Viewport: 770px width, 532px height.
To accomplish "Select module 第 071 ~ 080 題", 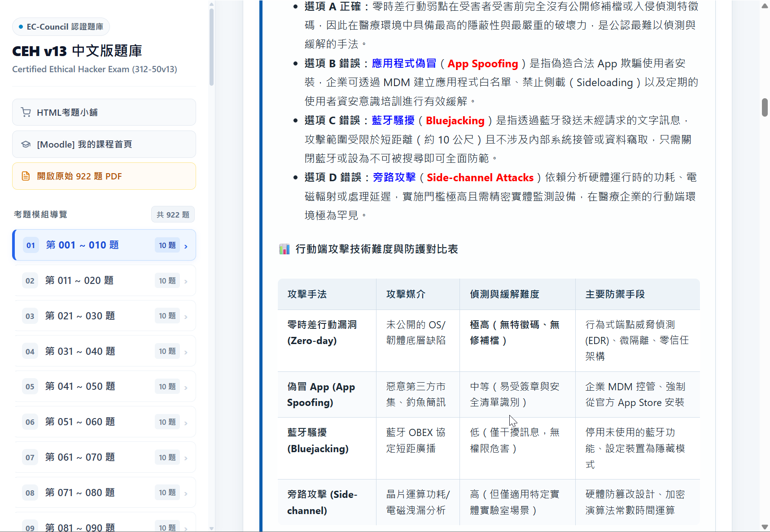I will pyautogui.click(x=104, y=493).
